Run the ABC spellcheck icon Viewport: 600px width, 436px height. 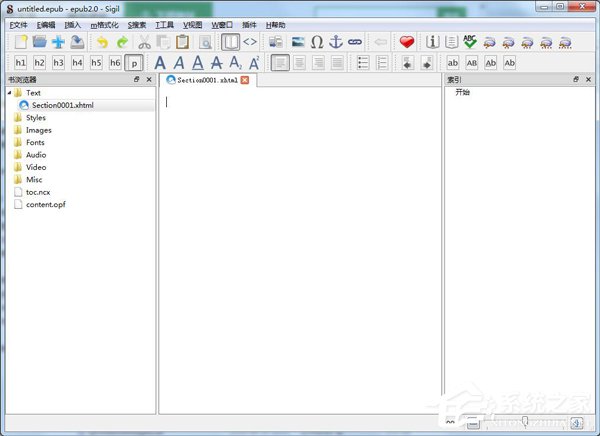(469, 42)
